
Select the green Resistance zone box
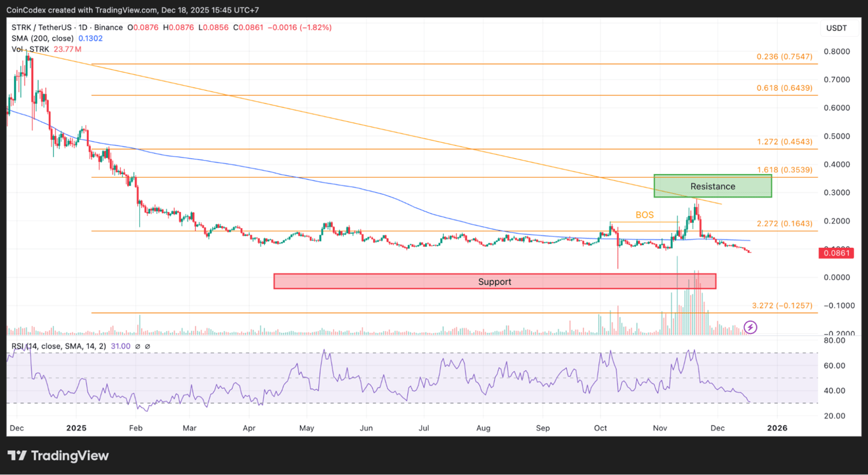[x=712, y=186]
